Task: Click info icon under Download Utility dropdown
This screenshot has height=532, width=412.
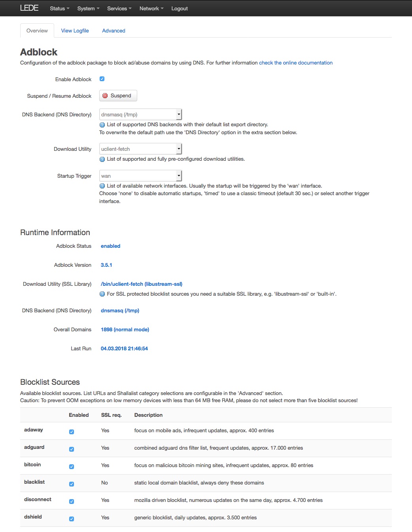Action: pos(102,159)
